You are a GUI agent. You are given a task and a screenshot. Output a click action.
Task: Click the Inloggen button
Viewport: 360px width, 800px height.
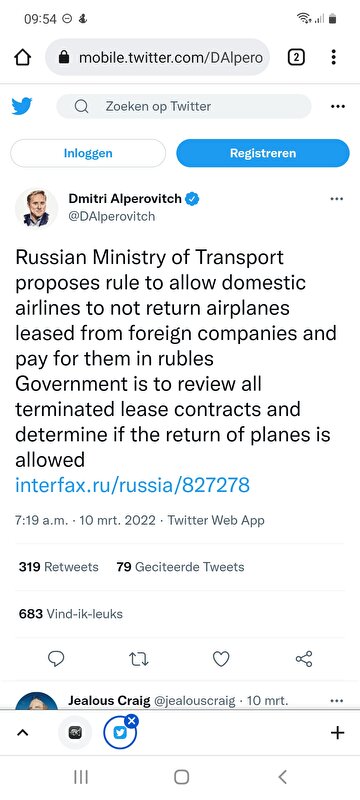(88, 153)
